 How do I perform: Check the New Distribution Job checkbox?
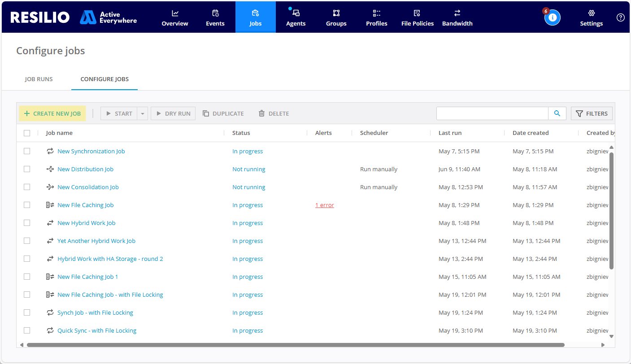coord(27,169)
